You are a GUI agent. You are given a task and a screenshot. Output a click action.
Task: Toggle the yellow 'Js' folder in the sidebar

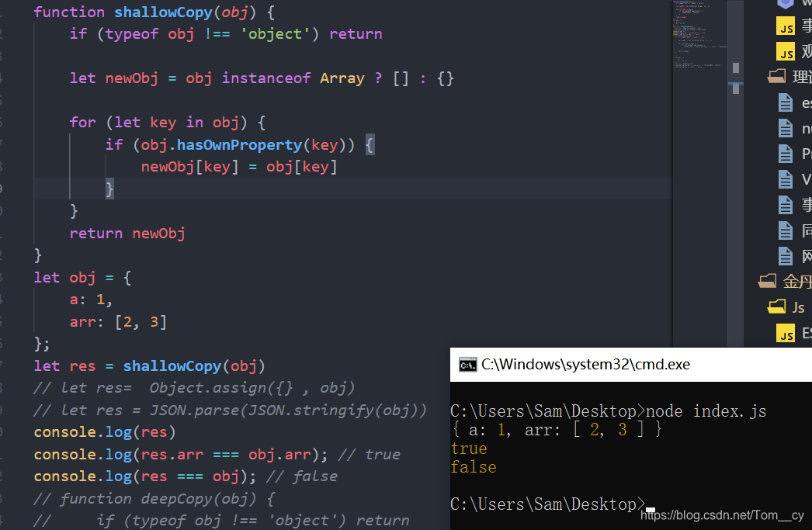tap(776, 307)
